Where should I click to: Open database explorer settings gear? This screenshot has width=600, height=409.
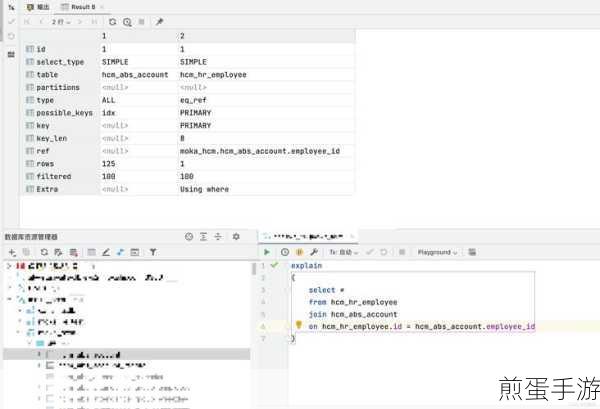236,236
